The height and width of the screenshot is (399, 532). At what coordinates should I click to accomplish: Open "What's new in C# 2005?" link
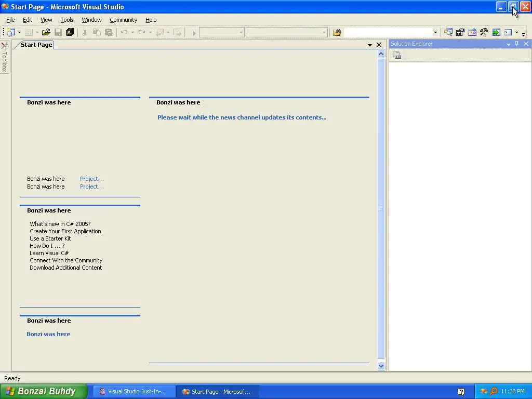[60, 224]
